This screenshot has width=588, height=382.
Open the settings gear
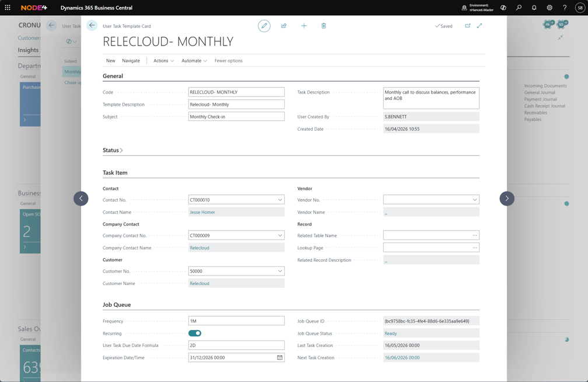click(x=549, y=8)
